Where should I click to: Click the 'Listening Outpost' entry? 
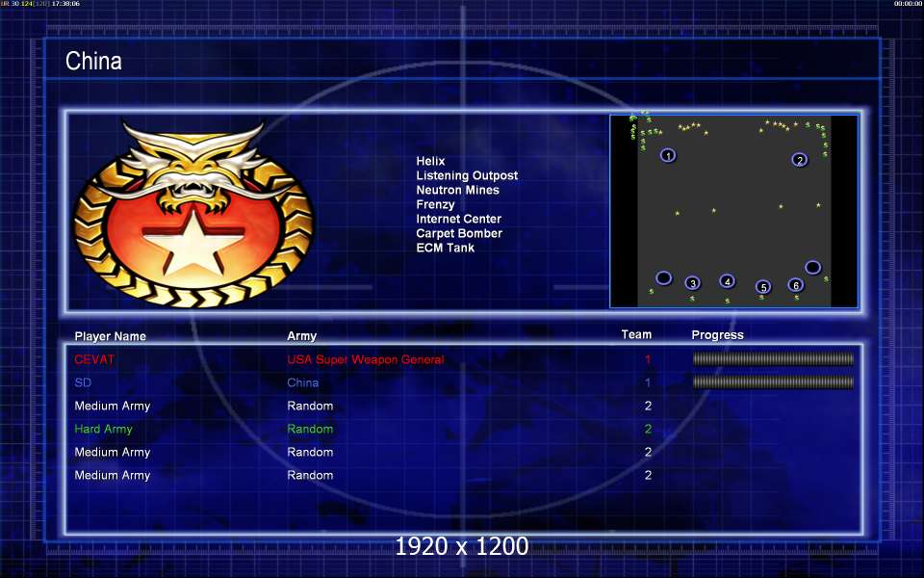coord(468,175)
